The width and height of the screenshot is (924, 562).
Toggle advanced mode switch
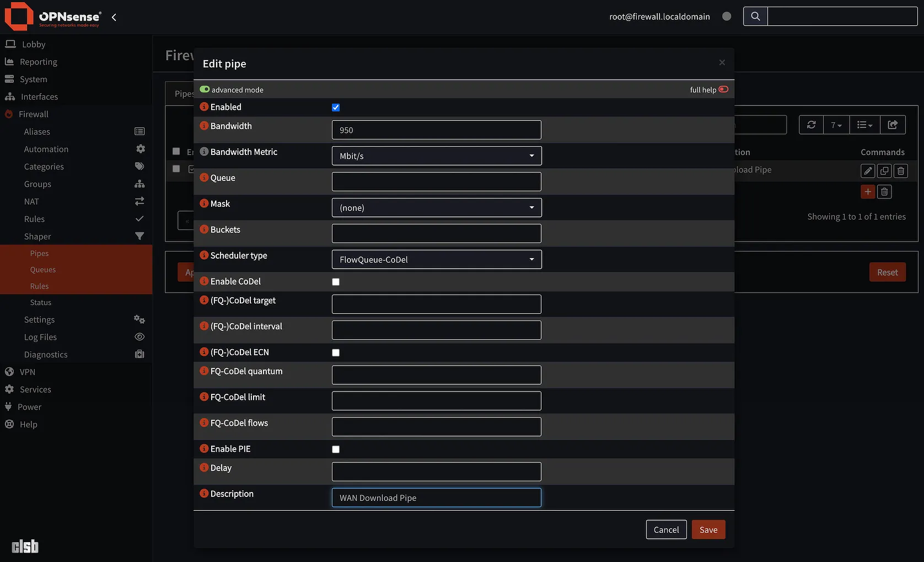point(205,89)
